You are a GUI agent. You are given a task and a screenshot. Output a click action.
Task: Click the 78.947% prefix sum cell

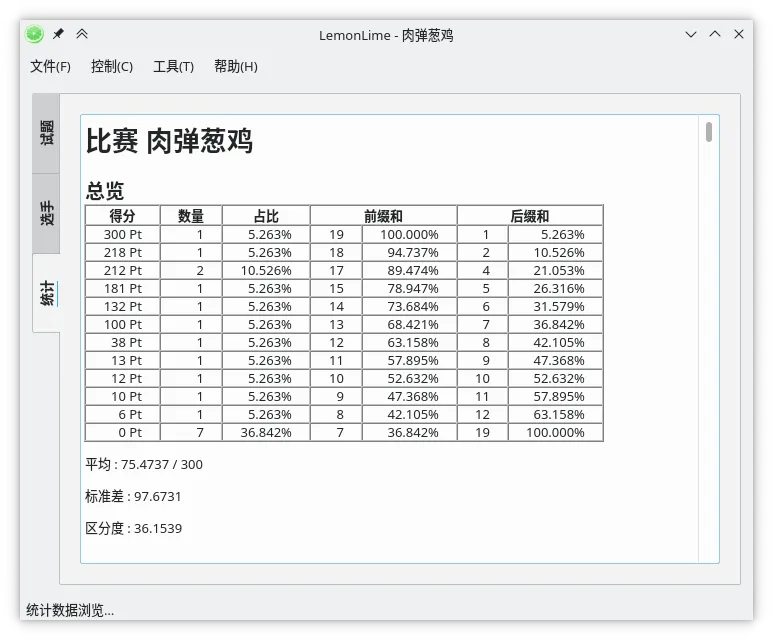[409, 288]
